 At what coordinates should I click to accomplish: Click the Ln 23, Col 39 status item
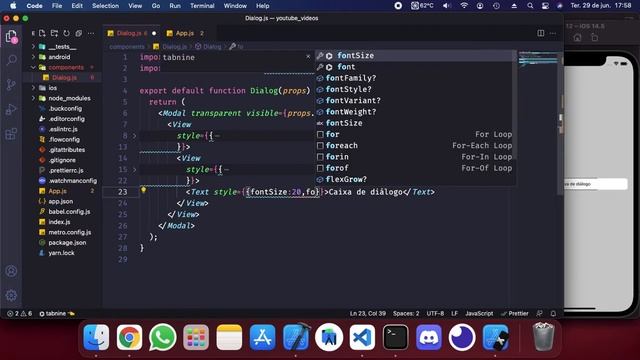click(367, 313)
